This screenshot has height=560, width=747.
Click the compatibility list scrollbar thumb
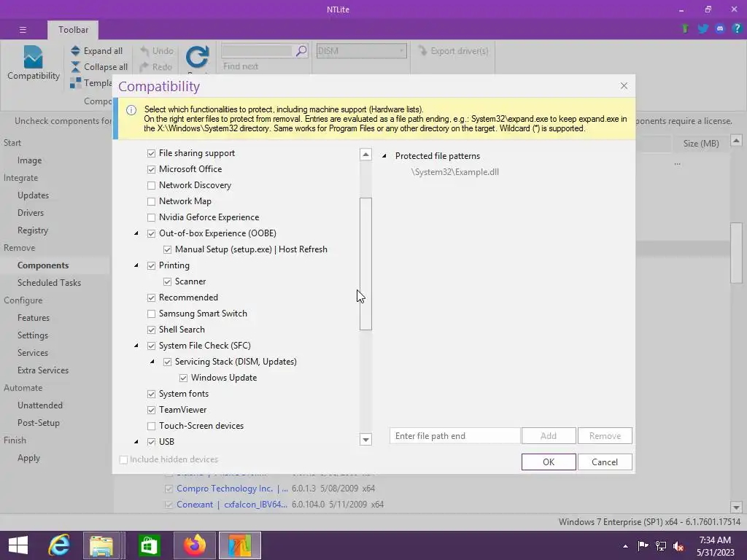[x=365, y=264]
